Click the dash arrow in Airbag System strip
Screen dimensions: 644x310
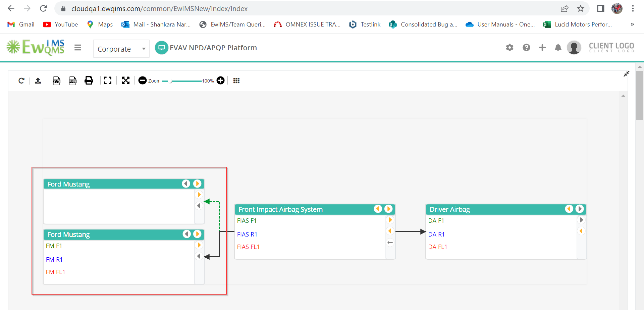[x=390, y=242]
